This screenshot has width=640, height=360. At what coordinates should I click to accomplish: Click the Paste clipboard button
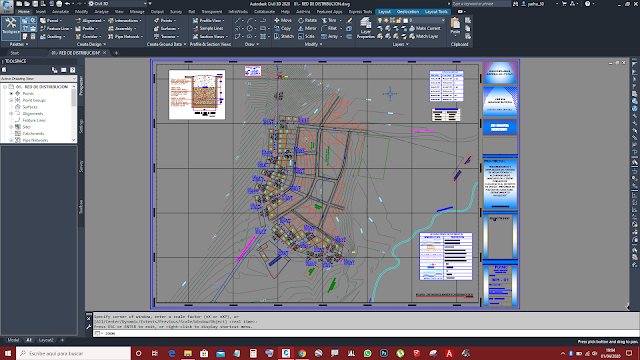click(x=456, y=26)
